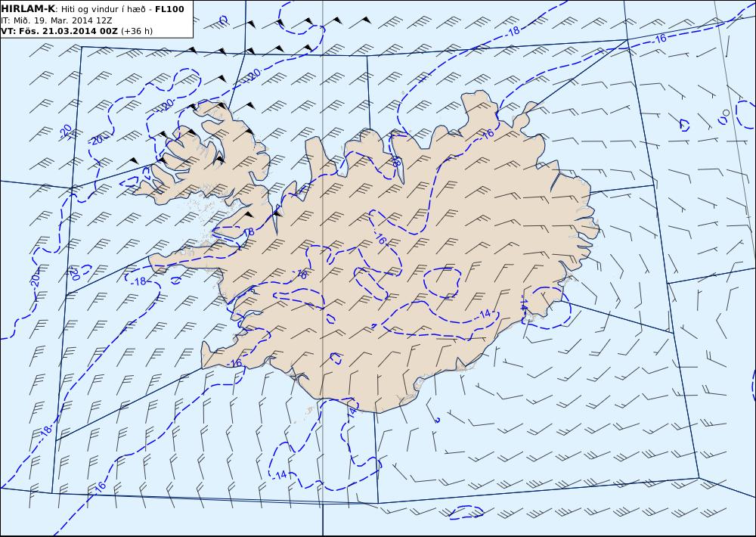Select the '(+36 h)' forecast offset text
The image size is (756, 537).
(137, 31)
